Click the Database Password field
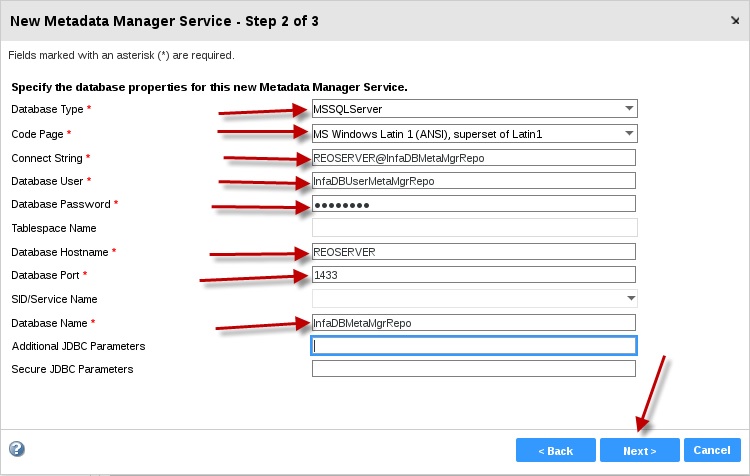Image resolution: width=750 pixels, height=476 pixels. click(x=474, y=204)
